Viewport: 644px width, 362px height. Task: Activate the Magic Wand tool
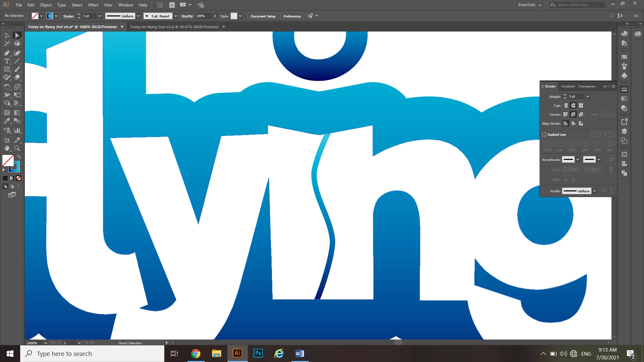click(7, 44)
